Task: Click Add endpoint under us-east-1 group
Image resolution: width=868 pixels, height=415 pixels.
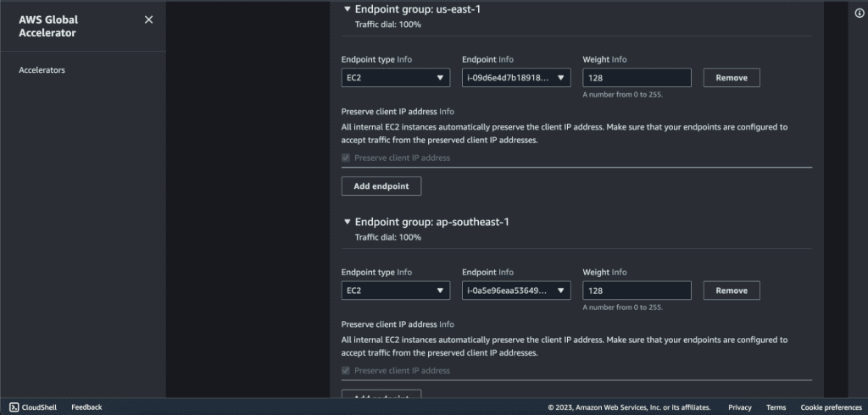Action: click(x=381, y=186)
